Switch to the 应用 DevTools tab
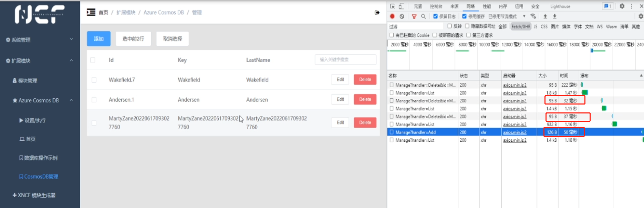Screen dimensions: 644x208 click(x=519, y=6)
